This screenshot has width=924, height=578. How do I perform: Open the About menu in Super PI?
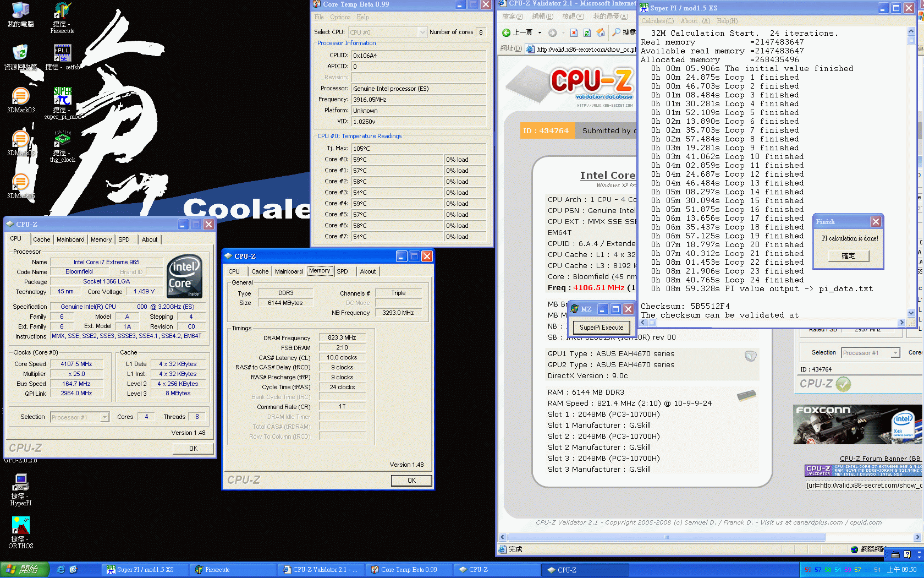pyautogui.click(x=695, y=21)
